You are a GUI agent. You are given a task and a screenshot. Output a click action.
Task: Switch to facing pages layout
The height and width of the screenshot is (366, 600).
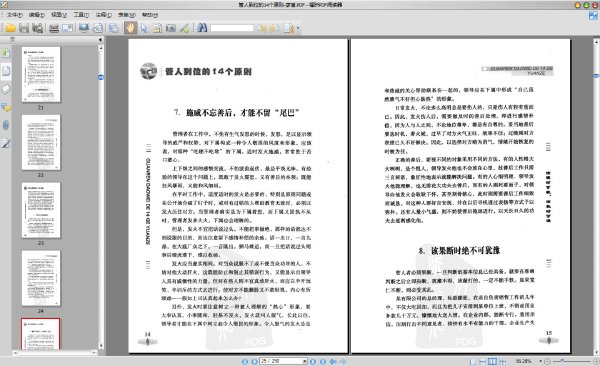coord(493,361)
